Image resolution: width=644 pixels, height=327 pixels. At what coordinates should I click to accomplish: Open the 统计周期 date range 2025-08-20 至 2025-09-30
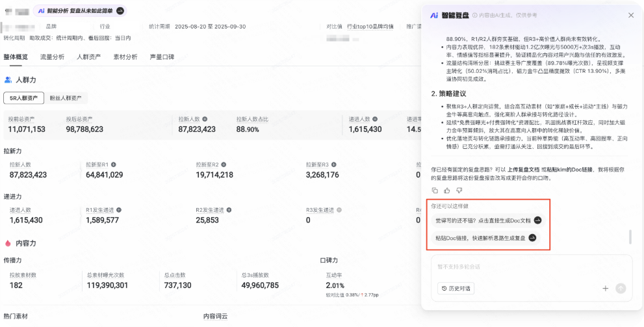click(x=210, y=27)
